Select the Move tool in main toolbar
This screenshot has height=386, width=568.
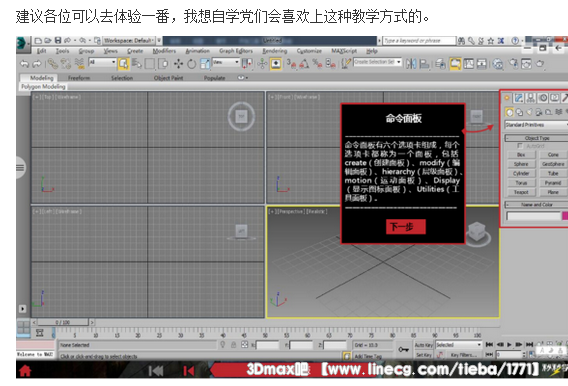coord(178,64)
